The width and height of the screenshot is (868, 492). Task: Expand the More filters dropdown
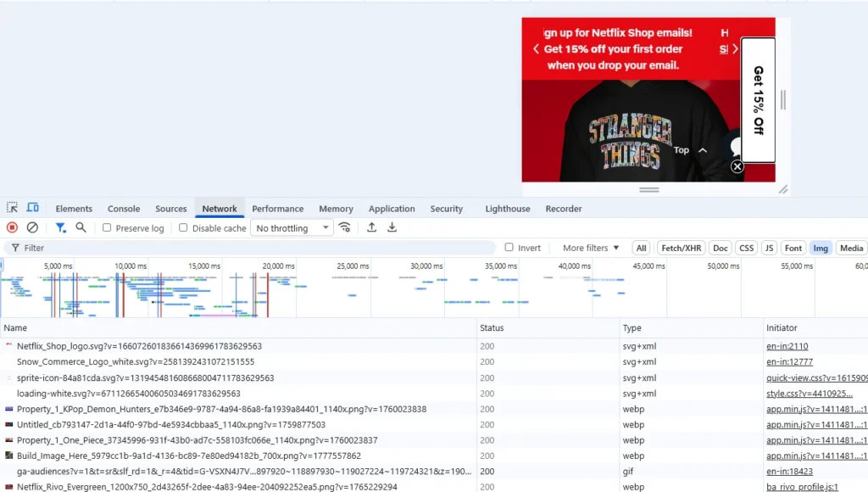(x=591, y=248)
